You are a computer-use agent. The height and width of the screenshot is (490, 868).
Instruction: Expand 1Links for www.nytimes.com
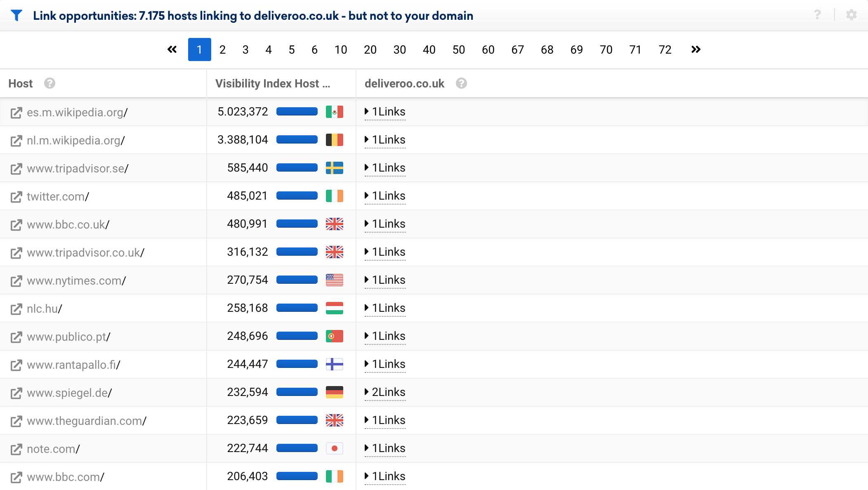385,280
